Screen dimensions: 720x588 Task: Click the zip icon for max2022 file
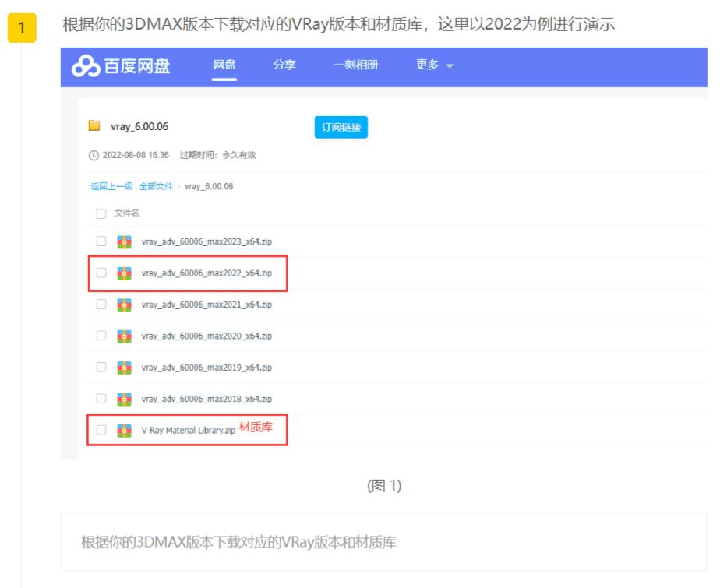coord(124,273)
